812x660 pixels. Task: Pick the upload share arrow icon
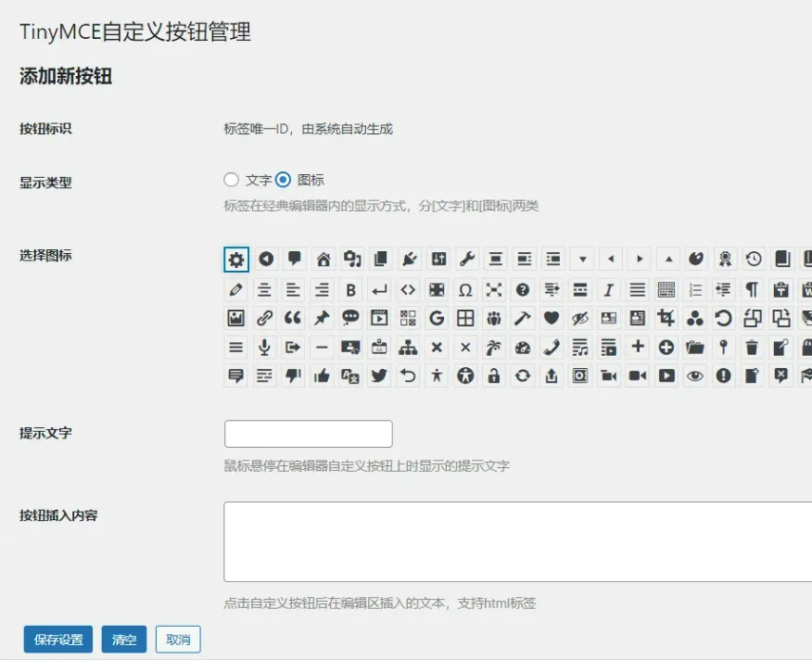tap(552, 375)
